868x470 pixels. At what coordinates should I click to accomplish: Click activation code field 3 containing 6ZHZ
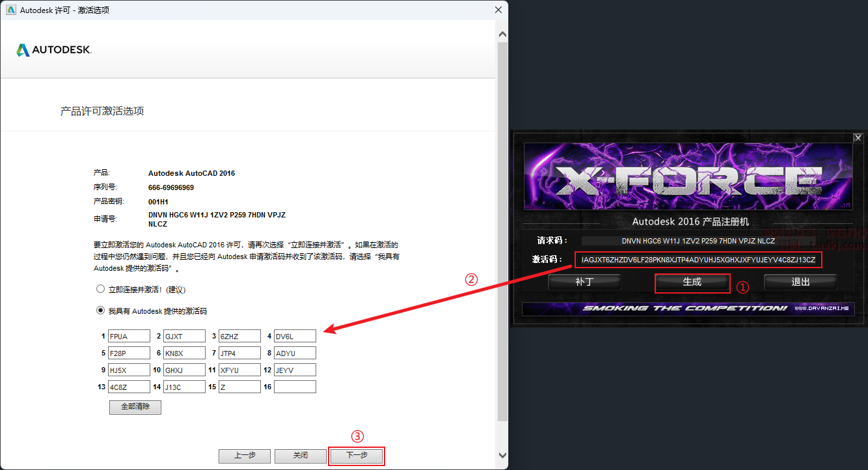click(239, 336)
